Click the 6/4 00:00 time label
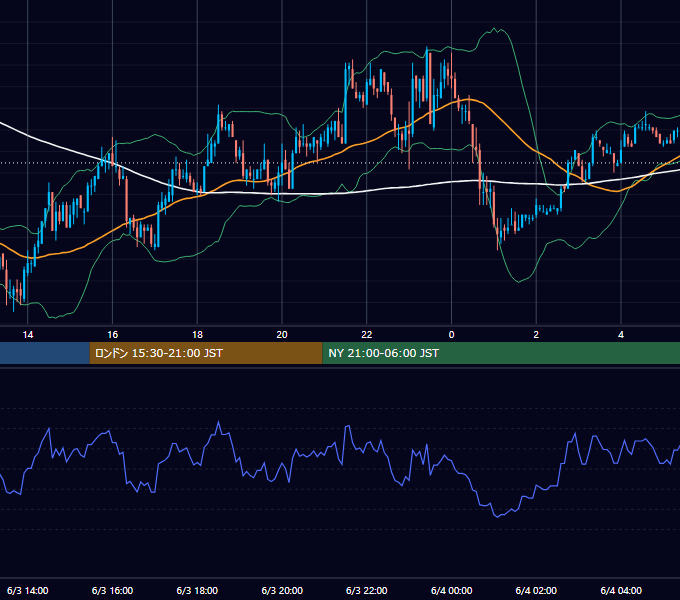Screen dimensions: 680x600 (x=451, y=590)
